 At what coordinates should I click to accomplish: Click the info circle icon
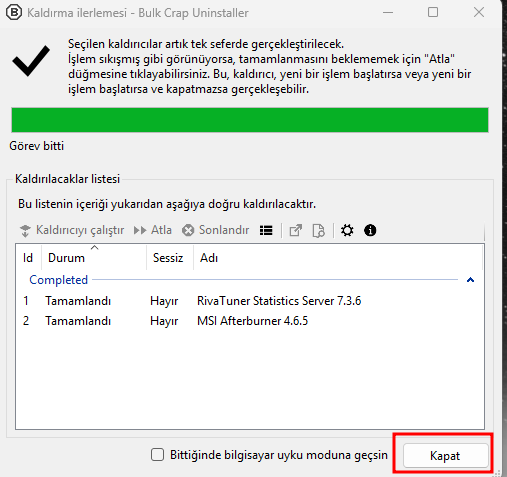[x=370, y=230]
